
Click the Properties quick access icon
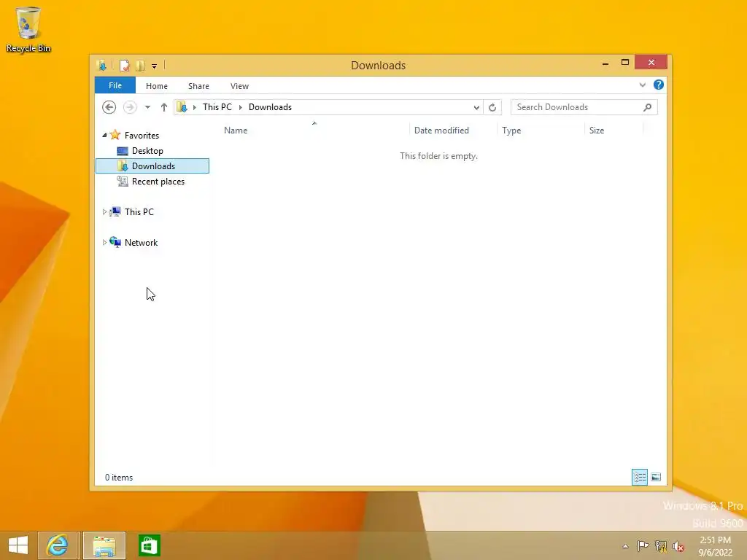[124, 65]
